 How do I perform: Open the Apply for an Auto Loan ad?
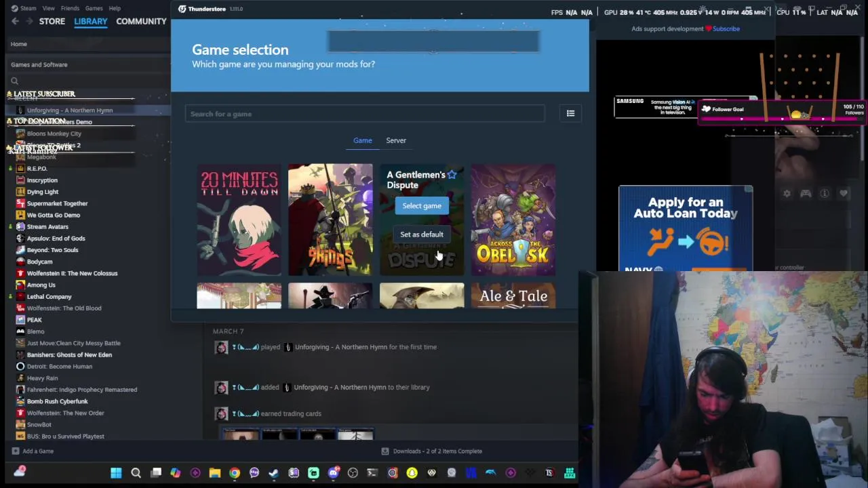coord(686,228)
